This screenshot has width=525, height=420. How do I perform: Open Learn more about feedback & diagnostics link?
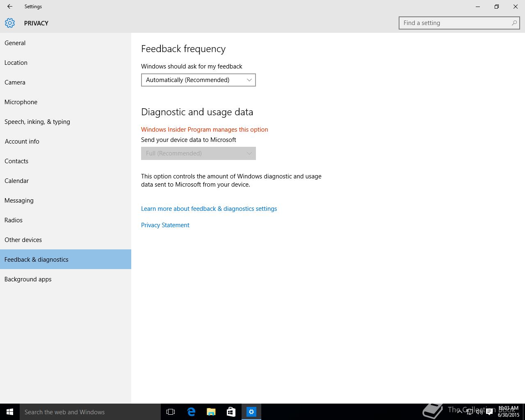point(209,209)
